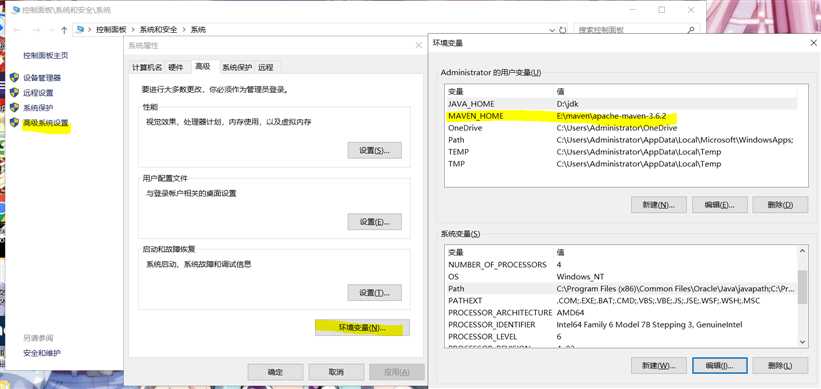Expand the chevron after 系统和安全 breadcrumb
The image size is (821, 389).
184,30
